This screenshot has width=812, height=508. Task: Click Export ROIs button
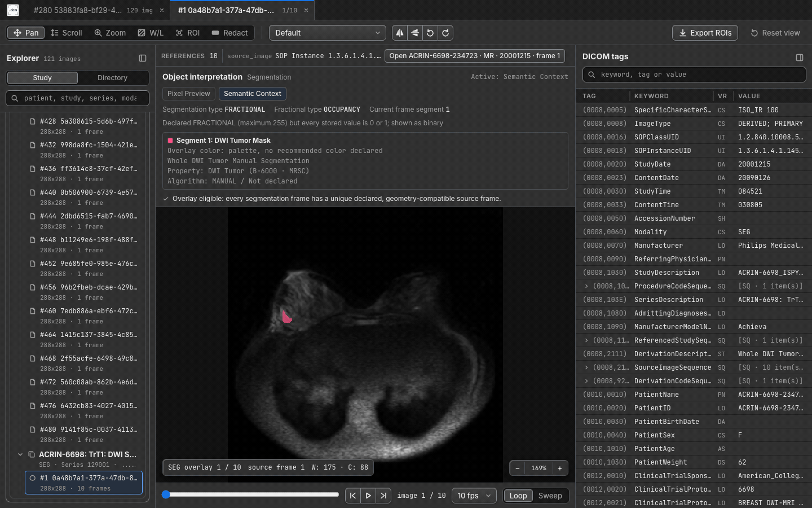click(x=705, y=33)
